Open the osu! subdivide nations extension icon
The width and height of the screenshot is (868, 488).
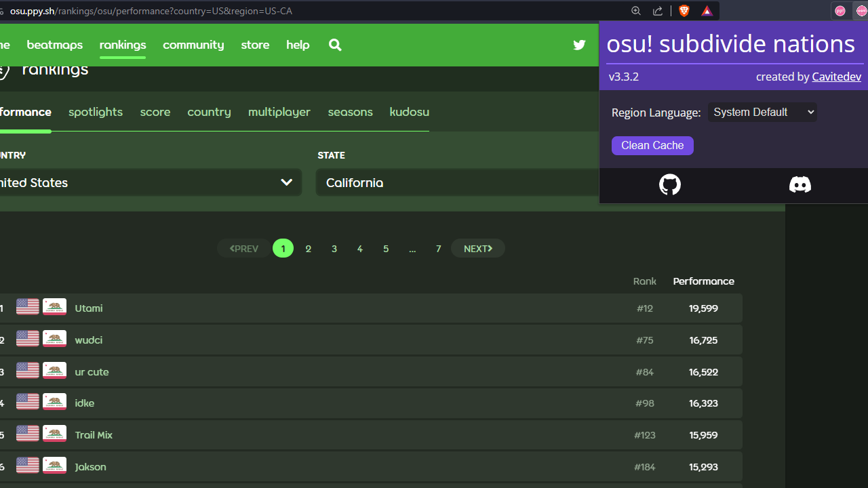(862, 11)
